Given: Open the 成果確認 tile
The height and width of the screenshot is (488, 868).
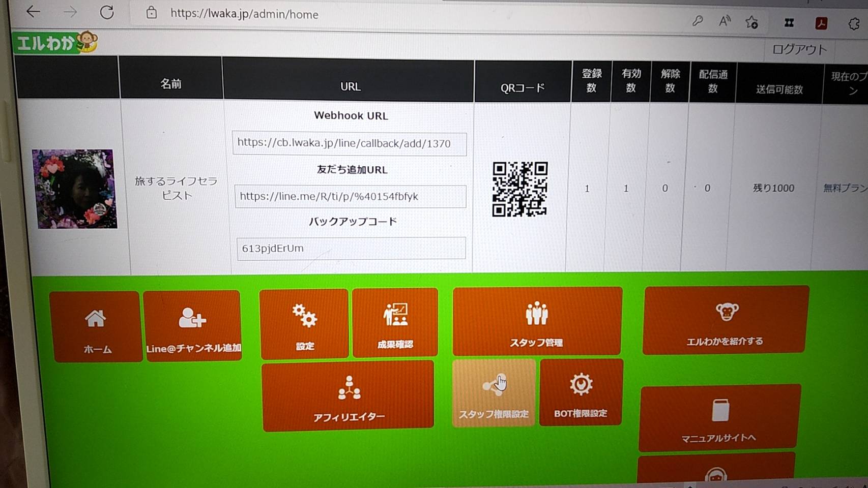Looking at the screenshot, I should pos(395,322).
